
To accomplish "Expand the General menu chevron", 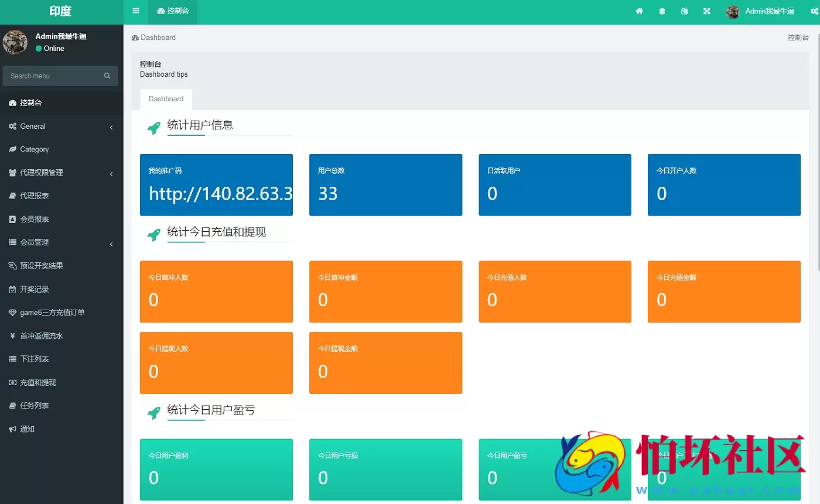I will coord(111,127).
